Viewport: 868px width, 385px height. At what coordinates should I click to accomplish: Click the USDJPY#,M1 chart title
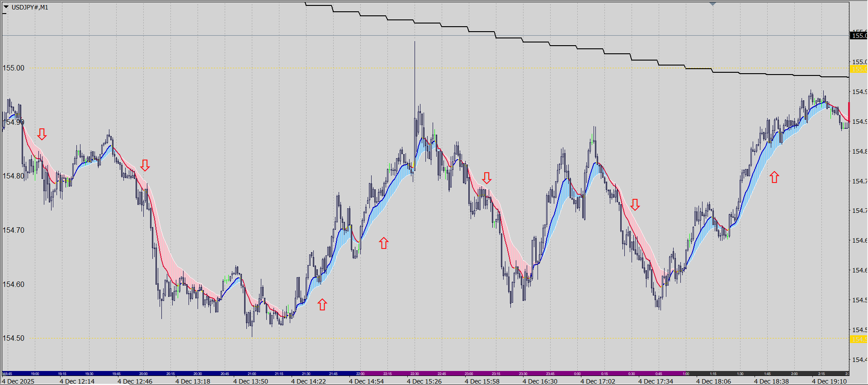30,7
